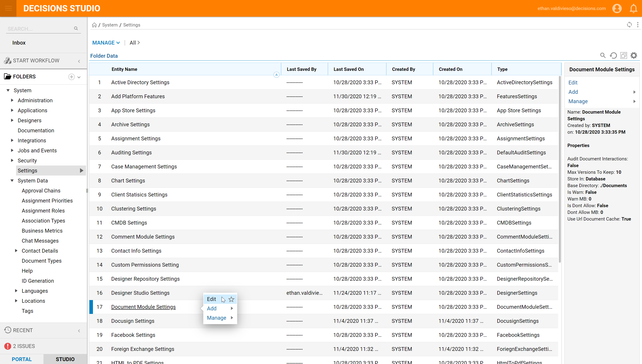The image size is (642, 364).
Task: Open Folder Data search magnifier
Action: [x=603, y=55]
